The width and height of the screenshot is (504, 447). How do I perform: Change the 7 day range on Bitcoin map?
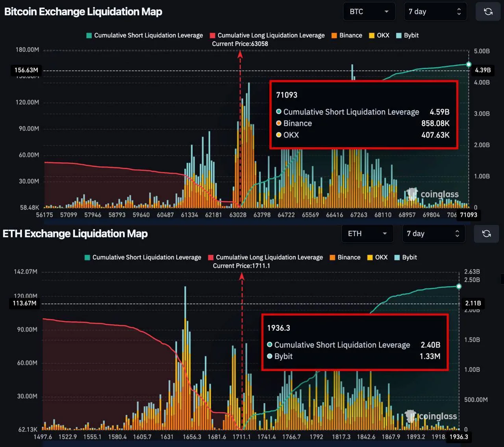(x=435, y=12)
